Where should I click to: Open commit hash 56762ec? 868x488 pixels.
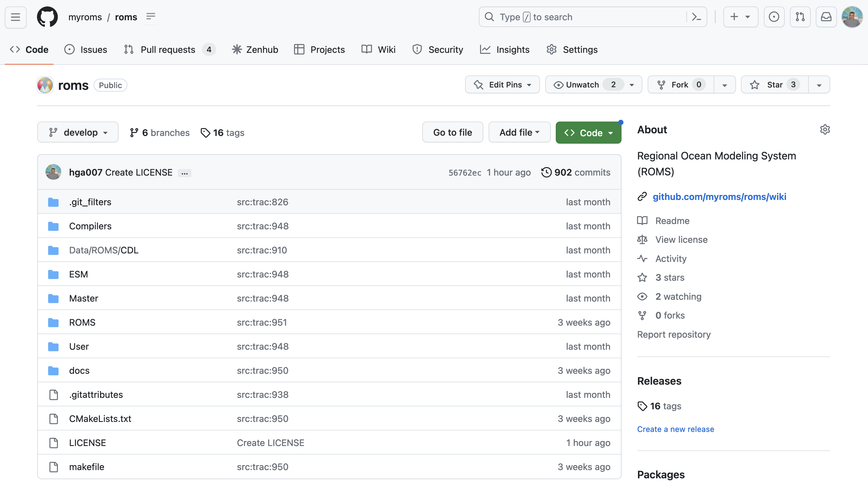click(x=465, y=172)
